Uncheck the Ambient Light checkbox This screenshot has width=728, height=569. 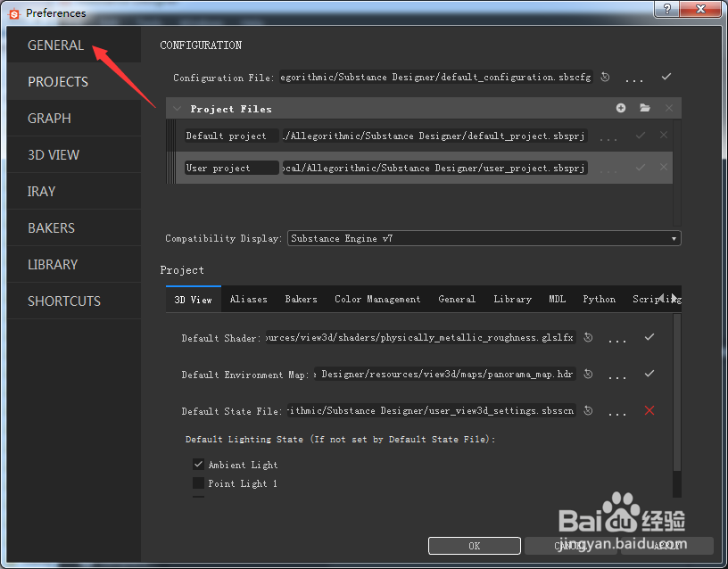198,464
